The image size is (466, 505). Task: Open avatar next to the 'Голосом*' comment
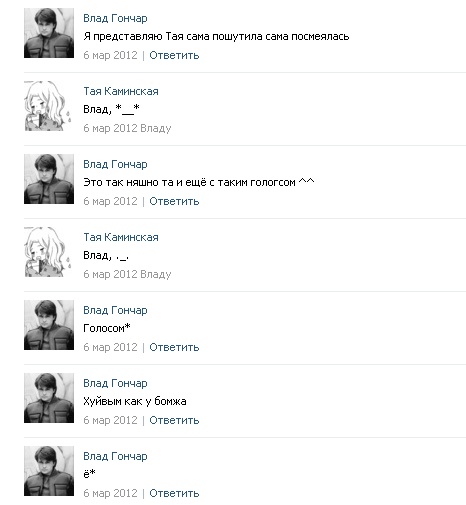pyautogui.click(x=49, y=325)
